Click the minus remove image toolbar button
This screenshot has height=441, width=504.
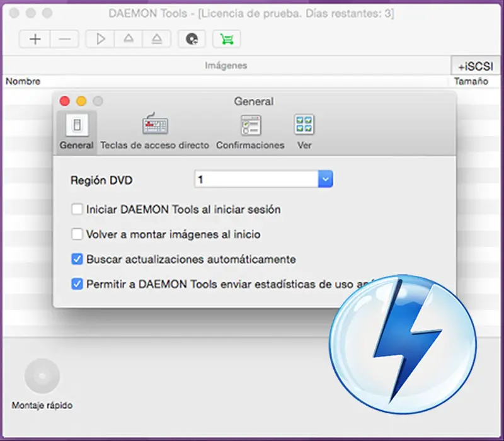(x=64, y=39)
